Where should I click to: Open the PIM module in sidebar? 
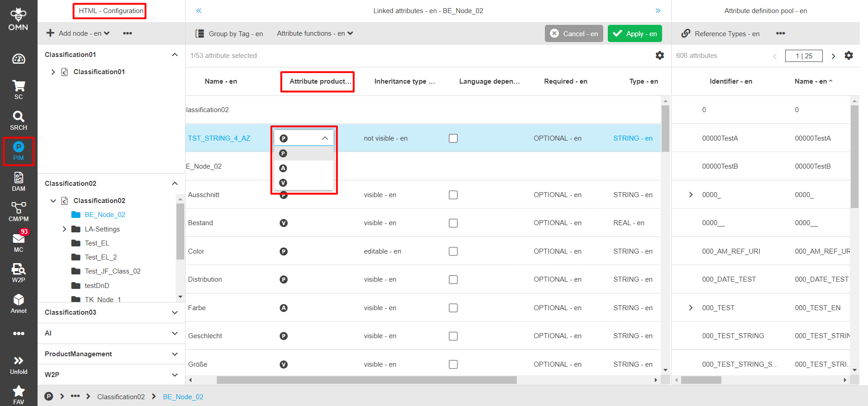19,151
